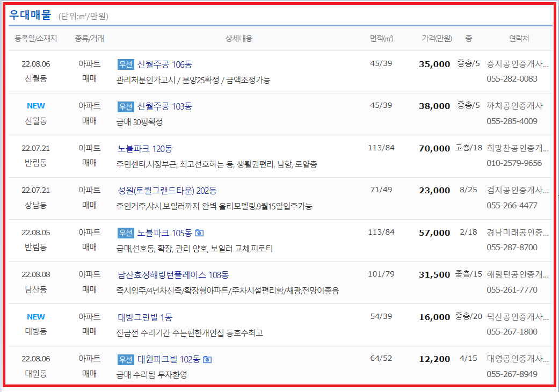
Task: Click the 등록일/소재지 column header
Action: 35,39
